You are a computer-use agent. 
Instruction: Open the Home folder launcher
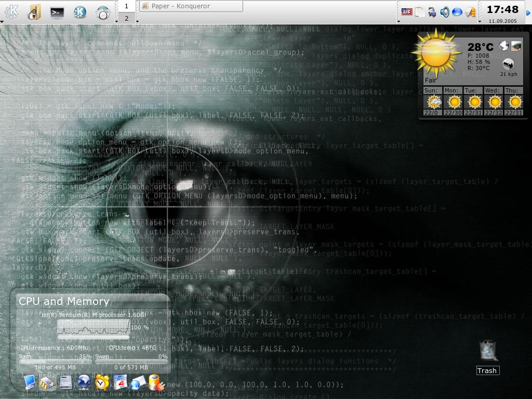point(34,12)
